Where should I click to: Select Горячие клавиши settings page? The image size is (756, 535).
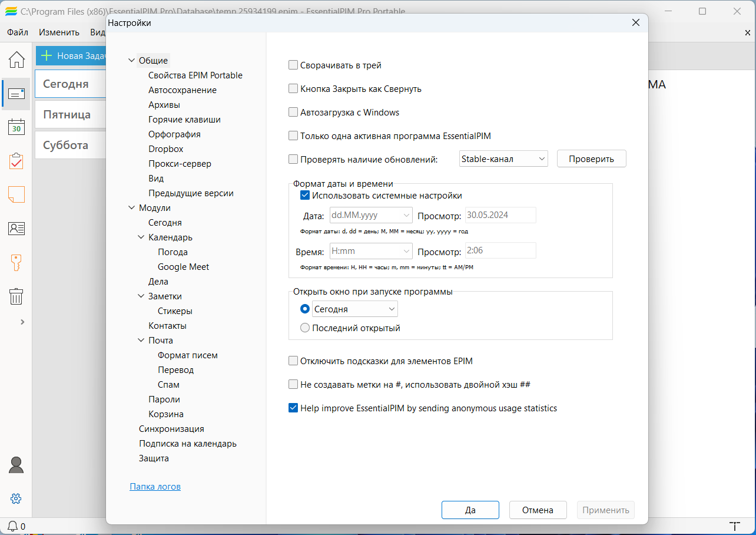(x=185, y=119)
